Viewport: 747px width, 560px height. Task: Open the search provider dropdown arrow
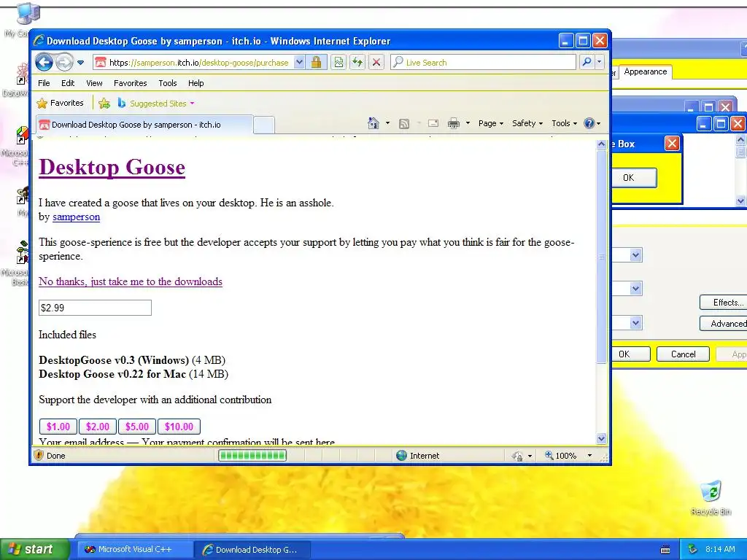coord(600,63)
